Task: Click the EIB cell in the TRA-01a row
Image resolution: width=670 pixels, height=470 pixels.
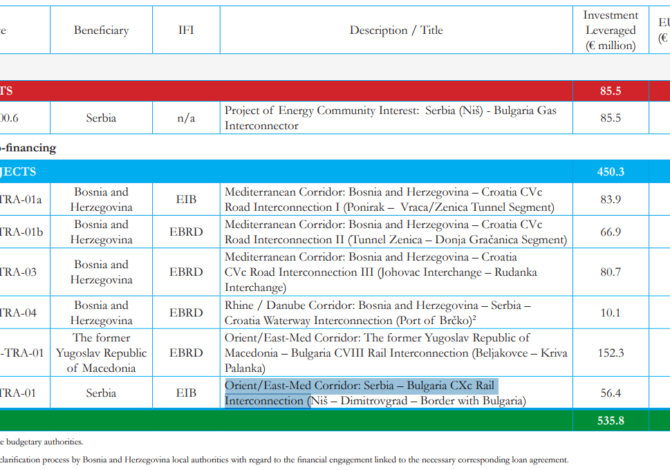Action: click(186, 199)
